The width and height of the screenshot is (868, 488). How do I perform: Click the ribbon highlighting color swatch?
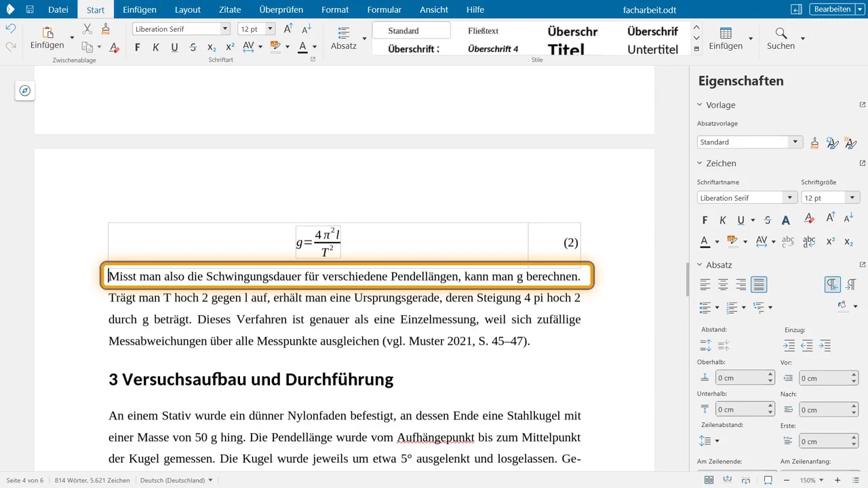click(x=275, y=47)
